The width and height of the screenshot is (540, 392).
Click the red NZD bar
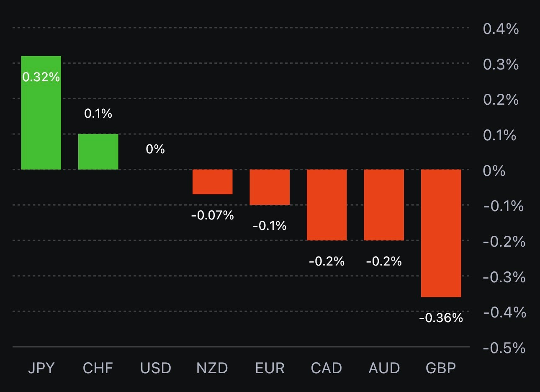(212, 182)
